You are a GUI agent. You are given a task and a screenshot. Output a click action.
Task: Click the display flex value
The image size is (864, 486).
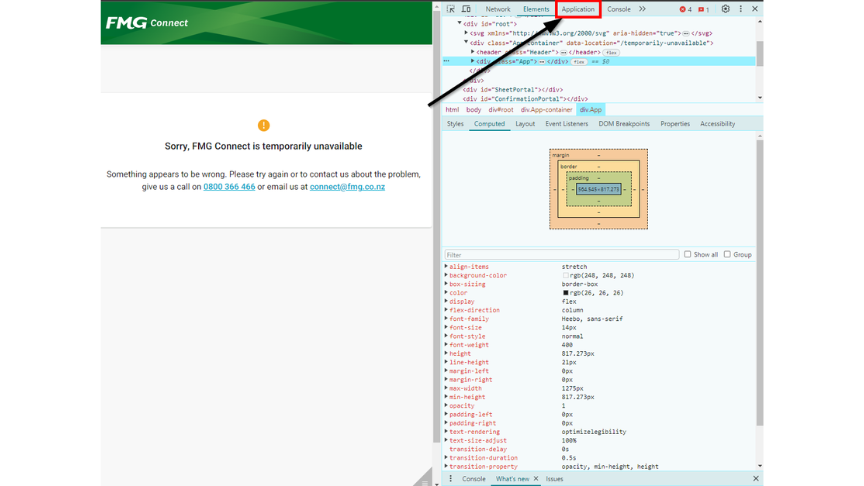tap(569, 301)
